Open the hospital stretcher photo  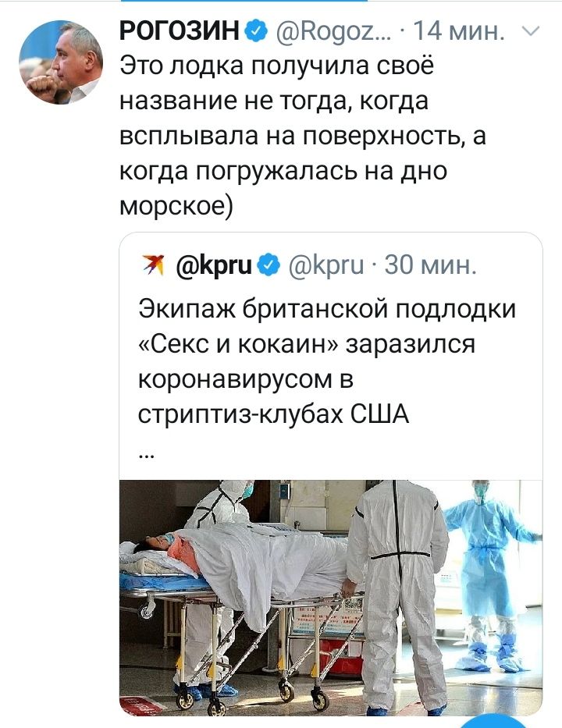(331, 598)
